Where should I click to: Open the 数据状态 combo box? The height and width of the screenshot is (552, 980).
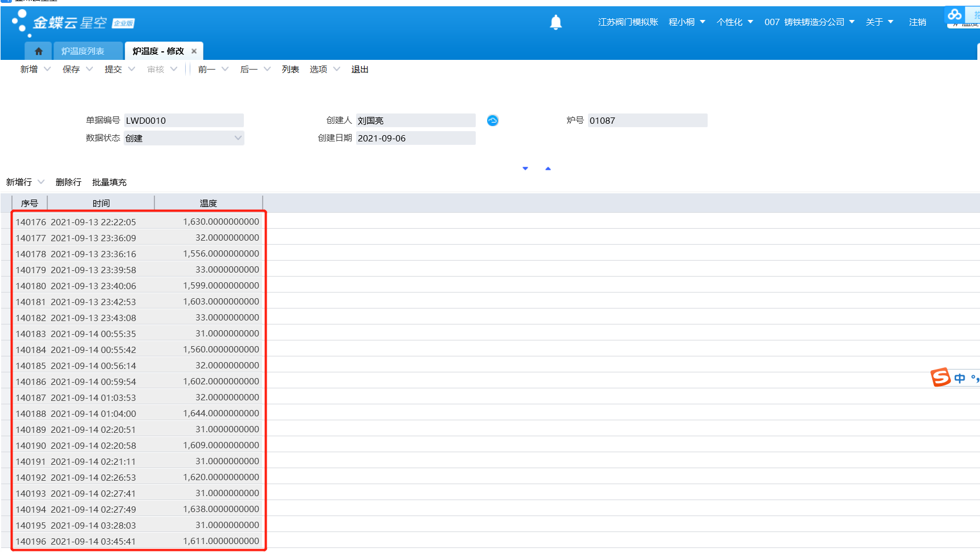click(184, 138)
